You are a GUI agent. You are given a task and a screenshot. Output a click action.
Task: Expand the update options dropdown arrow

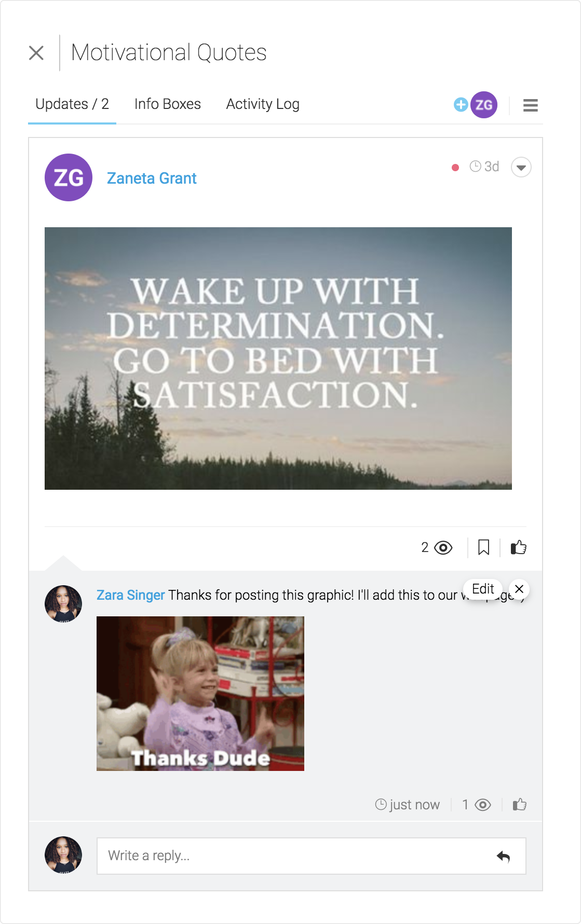coord(521,167)
